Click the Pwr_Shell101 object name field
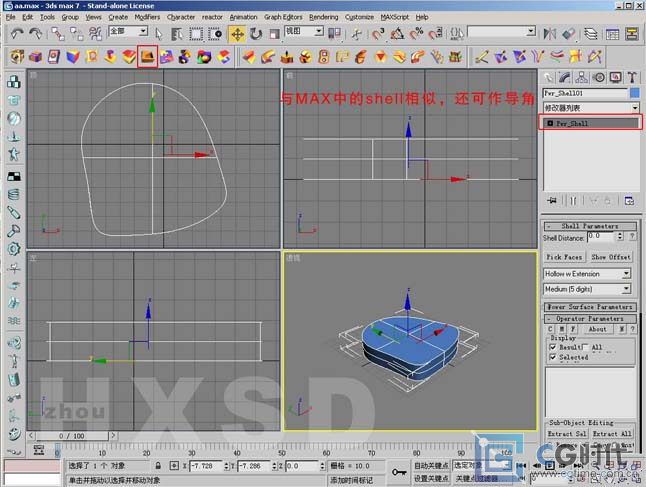The height and width of the screenshot is (487, 646). [585, 93]
